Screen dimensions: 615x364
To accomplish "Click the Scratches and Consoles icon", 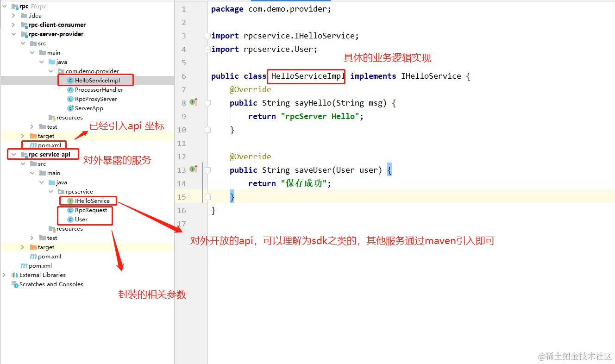I will 14,284.
